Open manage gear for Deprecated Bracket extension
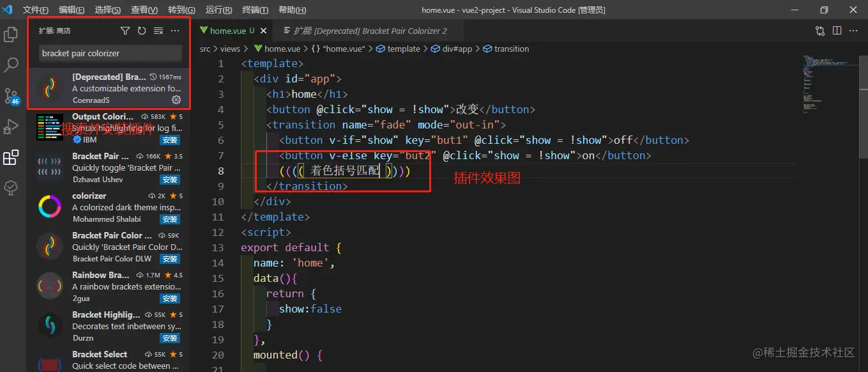The height and width of the screenshot is (372, 868). 176,100
